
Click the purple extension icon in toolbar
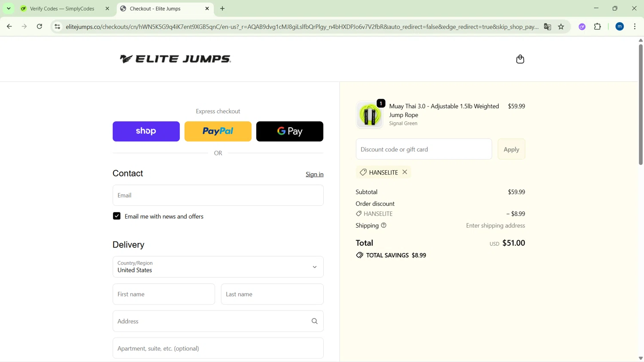tap(582, 27)
